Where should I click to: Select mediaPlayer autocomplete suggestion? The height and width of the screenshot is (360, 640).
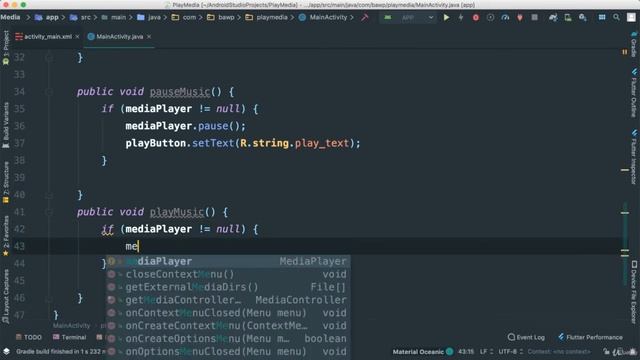pos(228,261)
